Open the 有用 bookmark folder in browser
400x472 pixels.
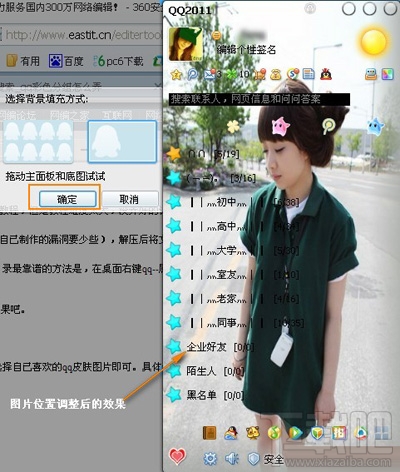[x=23, y=61]
